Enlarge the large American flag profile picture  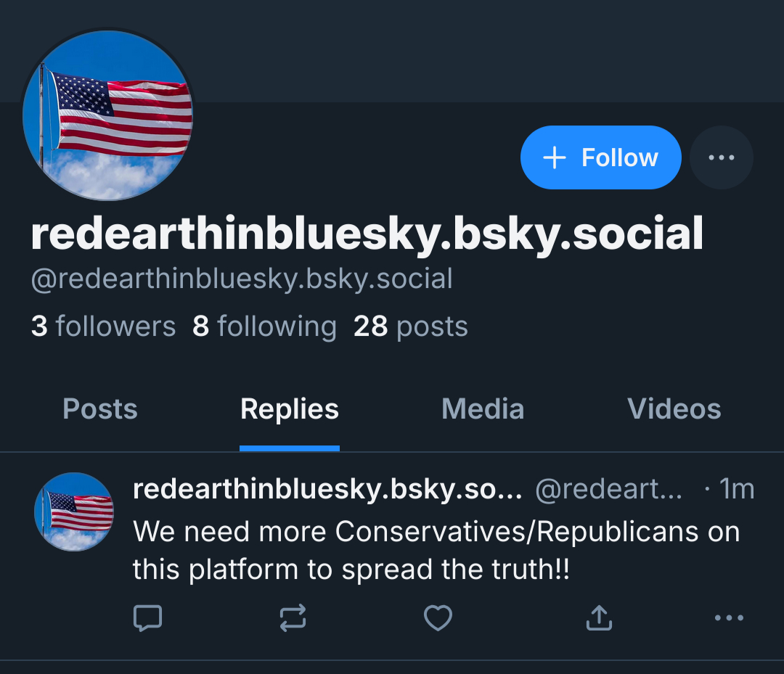point(108,115)
